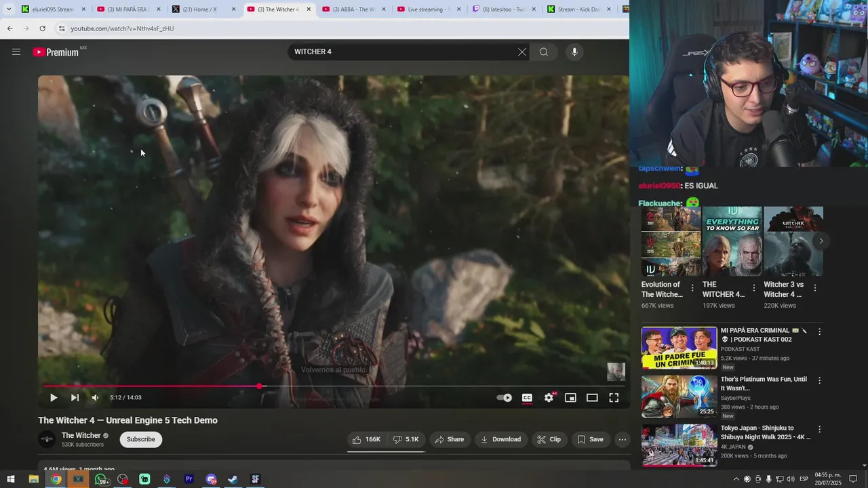The image size is (868, 488).
Task: Click the video progress scrubber handle
Action: [259, 386]
